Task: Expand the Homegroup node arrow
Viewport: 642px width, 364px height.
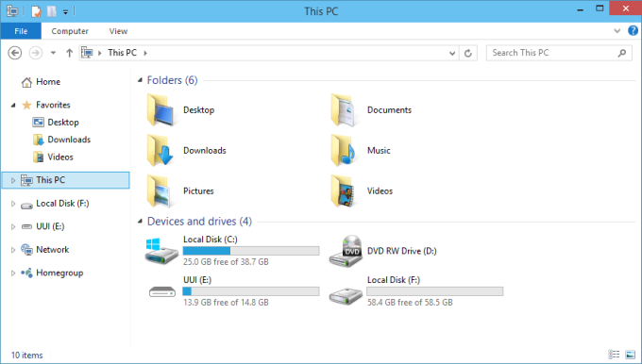Action: 13,273
